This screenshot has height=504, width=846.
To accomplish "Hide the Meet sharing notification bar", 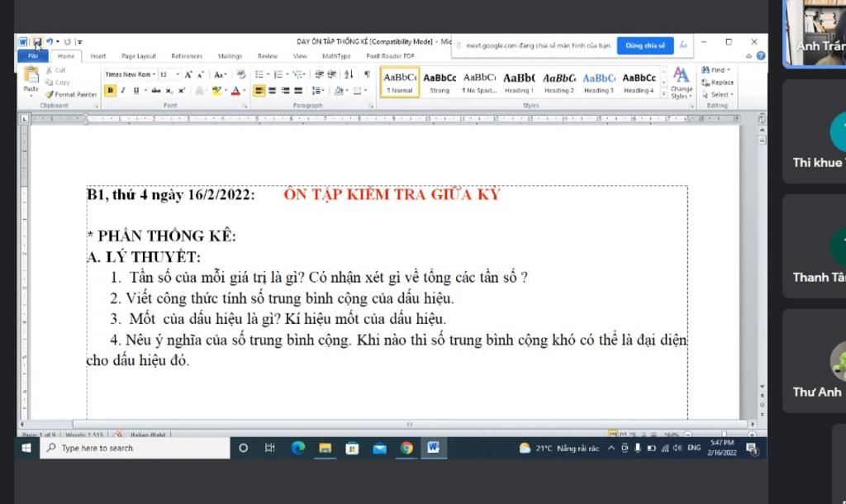I will tap(683, 45).
